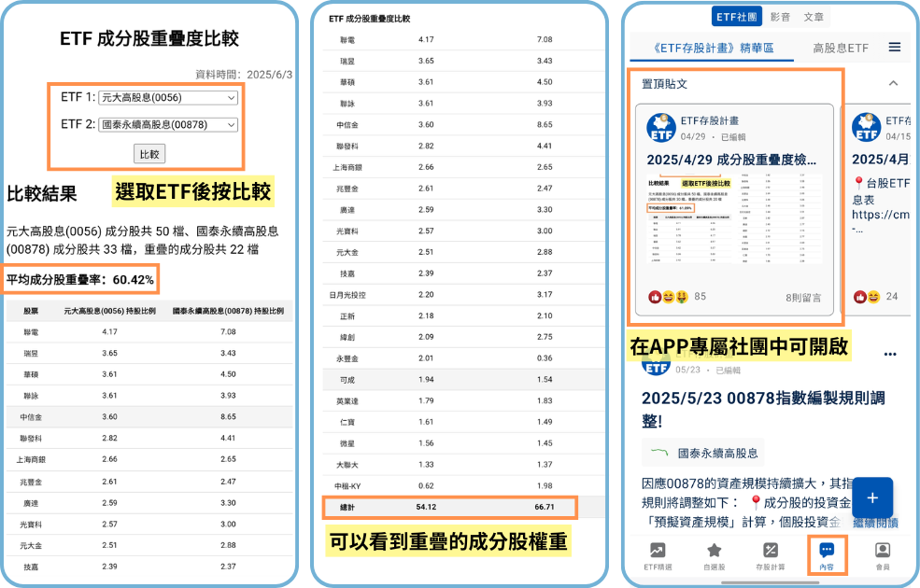
Task: Tap the 繼續閱讀 link
Action: point(875,523)
